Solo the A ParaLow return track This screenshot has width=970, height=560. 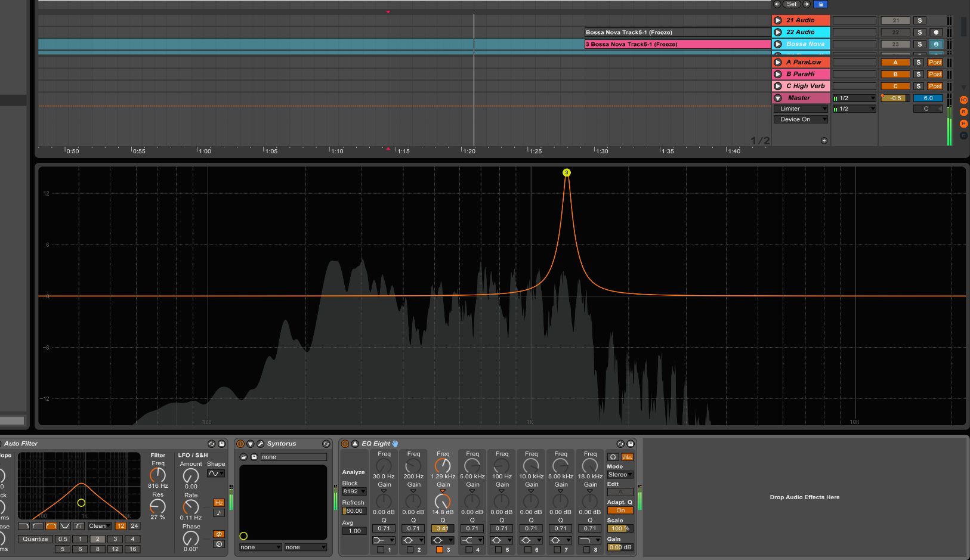tap(919, 62)
